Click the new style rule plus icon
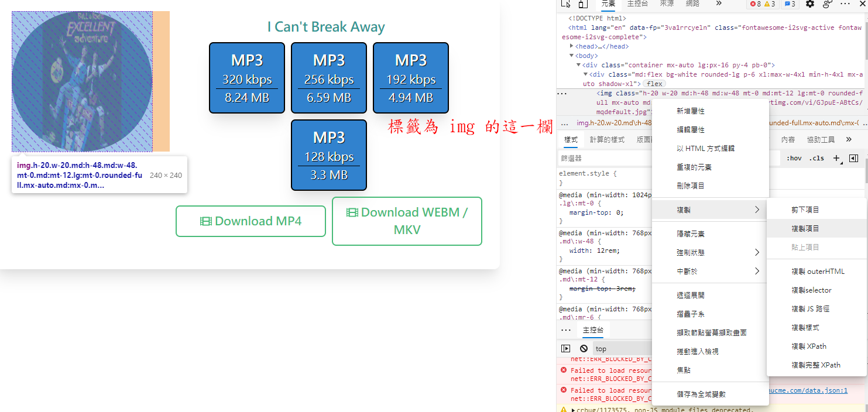 point(837,158)
